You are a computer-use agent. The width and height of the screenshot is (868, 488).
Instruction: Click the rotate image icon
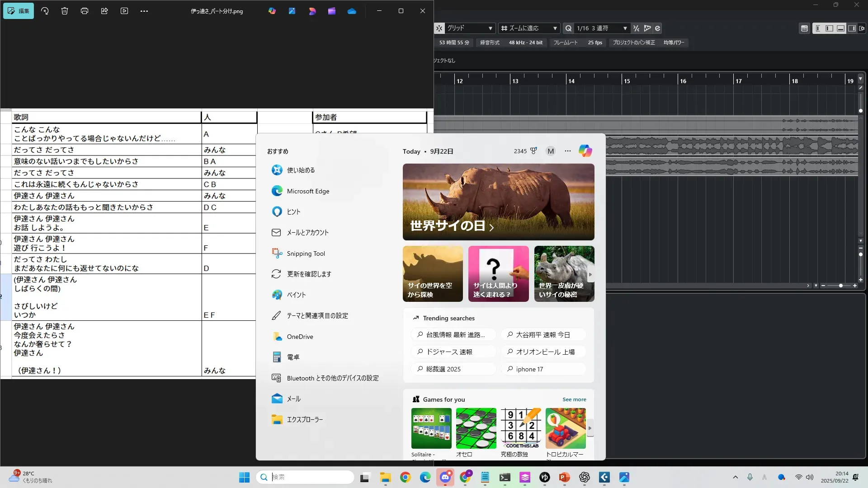point(45,11)
